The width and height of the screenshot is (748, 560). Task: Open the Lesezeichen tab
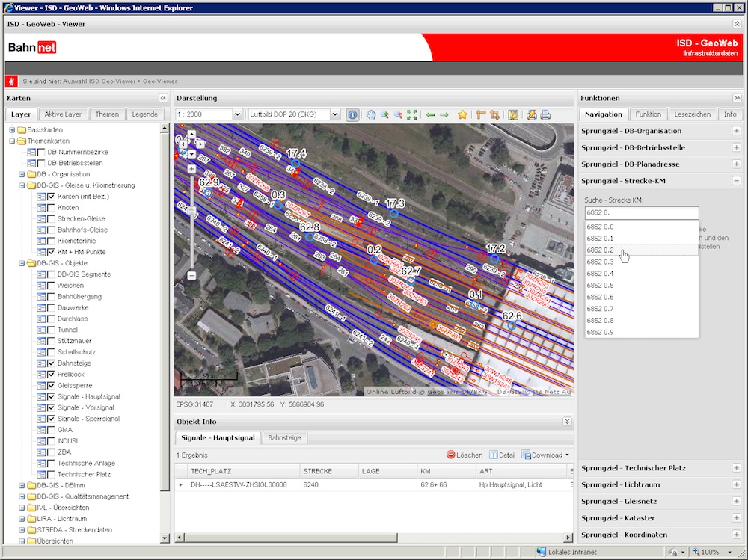point(692,114)
